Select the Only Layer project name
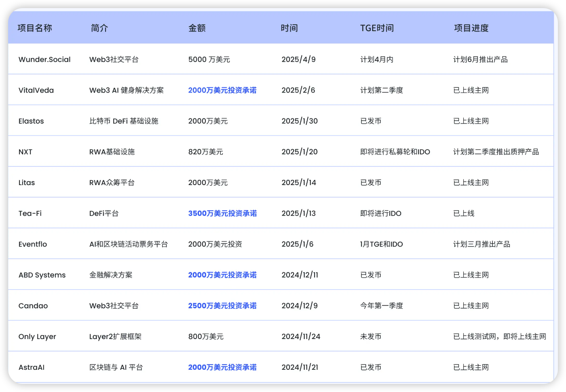The image size is (566, 392). coord(37,337)
